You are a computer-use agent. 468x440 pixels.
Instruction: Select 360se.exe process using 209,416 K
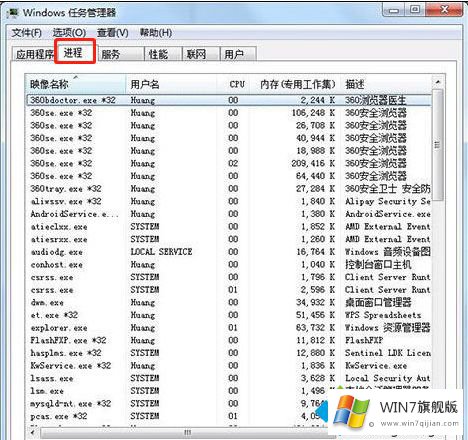[x=229, y=163]
